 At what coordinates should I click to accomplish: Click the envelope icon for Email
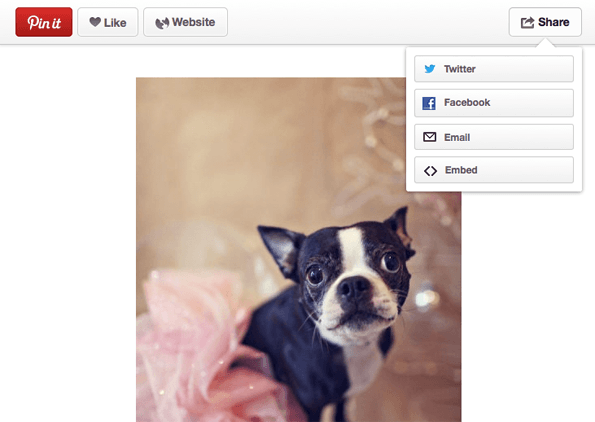[430, 137]
